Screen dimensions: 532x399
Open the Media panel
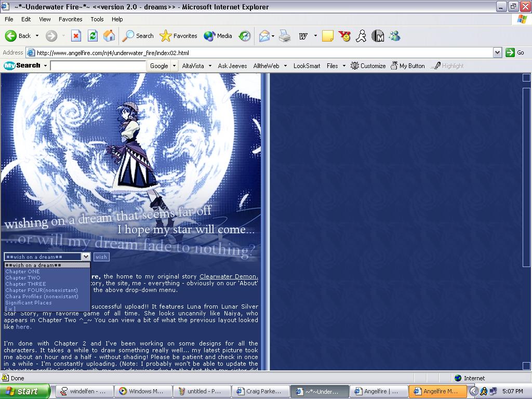218,36
